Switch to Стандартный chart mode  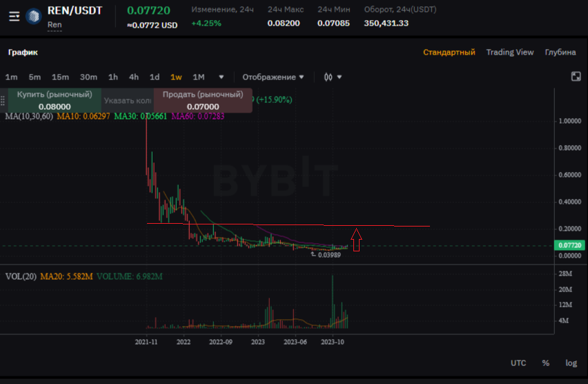[449, 52]
